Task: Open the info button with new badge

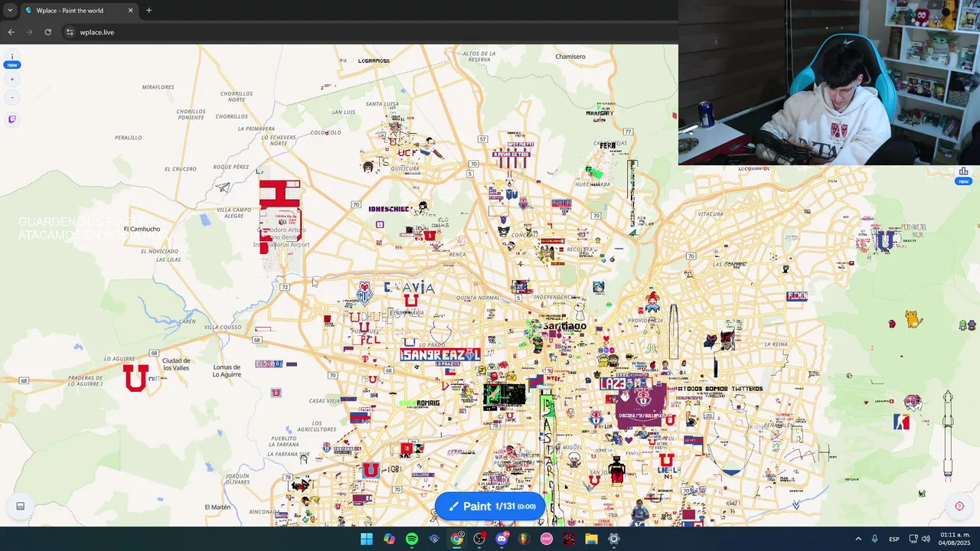Action: [12, 60]
